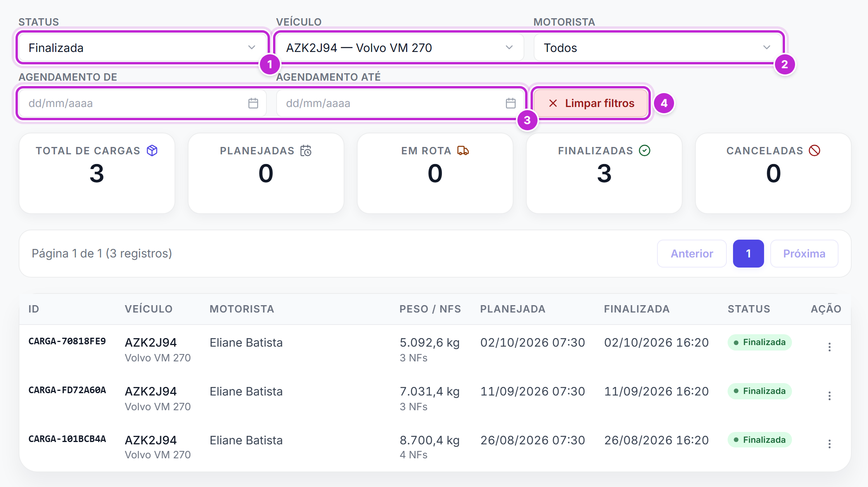Click the ID CARGA-FD72A60A
Screen dimensions: 868x487
pos(67,390)
